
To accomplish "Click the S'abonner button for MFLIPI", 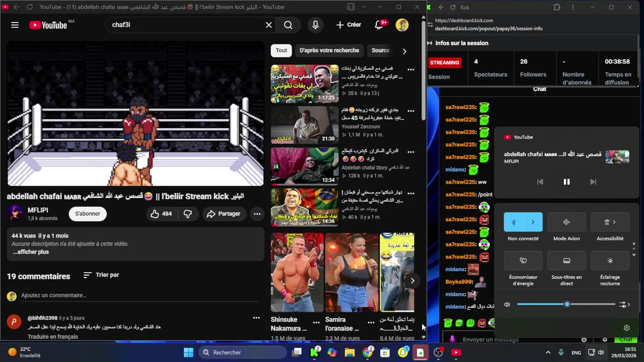I will [x=88, y=214].
